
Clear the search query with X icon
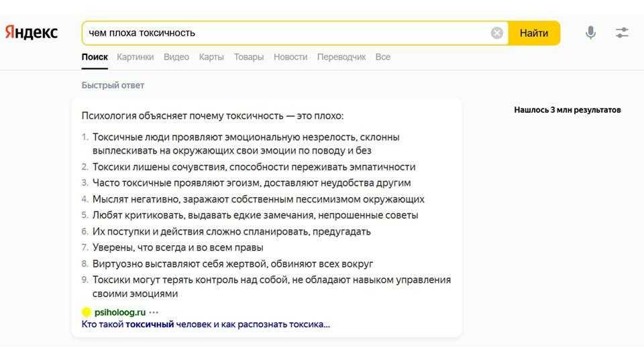pyautogui.click(x=496, y=33)
